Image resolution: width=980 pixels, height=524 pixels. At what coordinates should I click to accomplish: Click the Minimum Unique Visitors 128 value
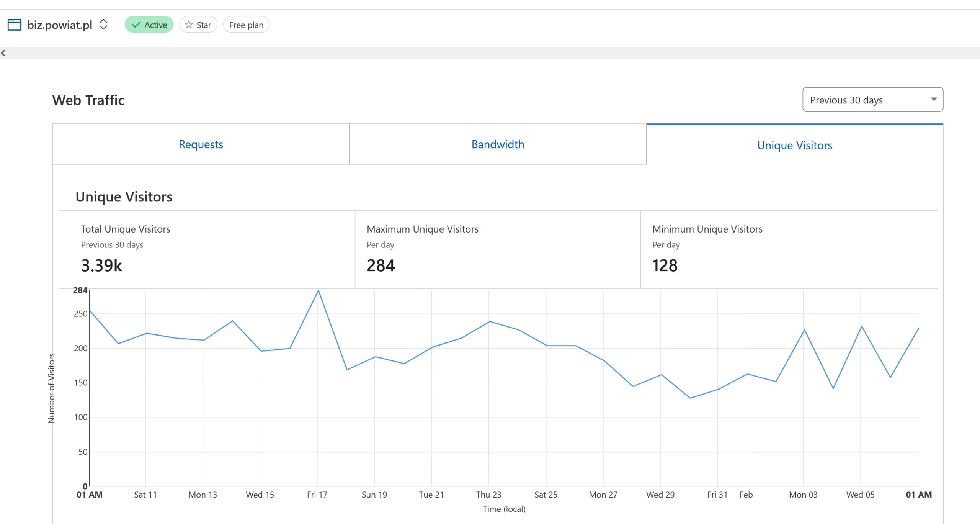[665, 265]
